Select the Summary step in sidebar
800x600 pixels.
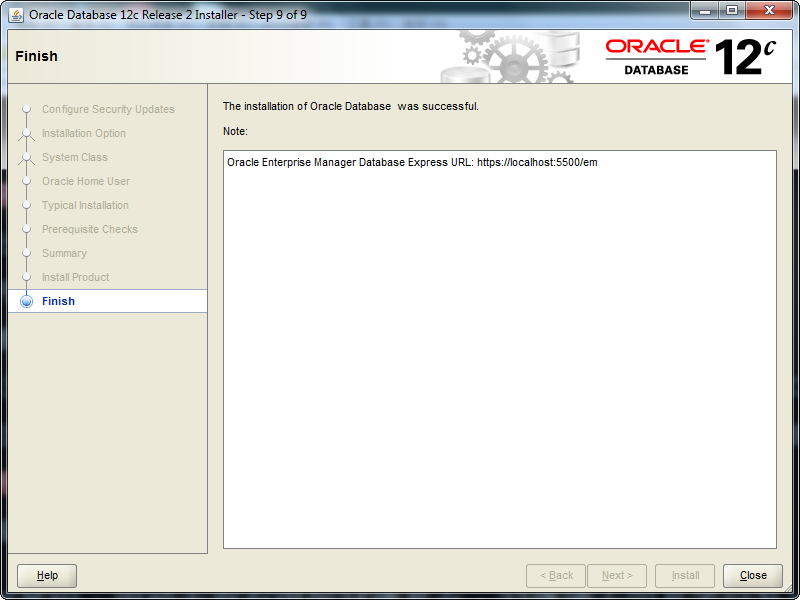click(x=64, y=253)
